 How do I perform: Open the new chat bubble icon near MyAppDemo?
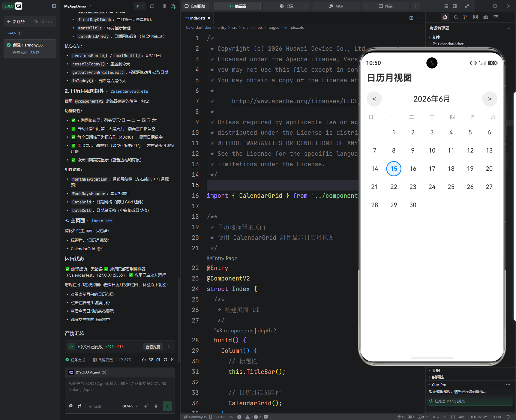152,6
